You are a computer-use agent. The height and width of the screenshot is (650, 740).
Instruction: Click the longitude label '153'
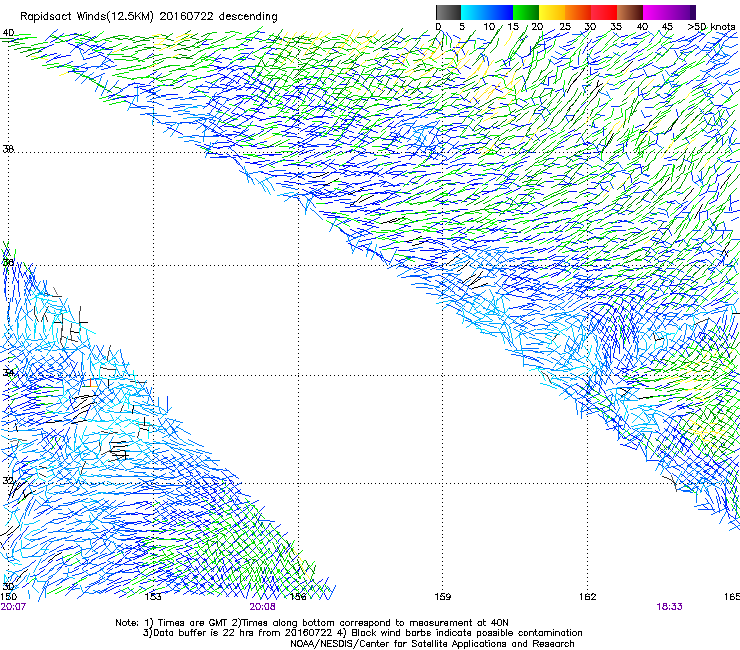[153, 597]
